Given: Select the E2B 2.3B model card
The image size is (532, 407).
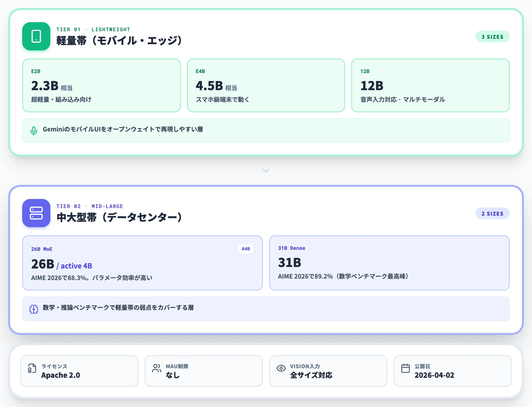Looking at the screenshot, I should point(102,85).
